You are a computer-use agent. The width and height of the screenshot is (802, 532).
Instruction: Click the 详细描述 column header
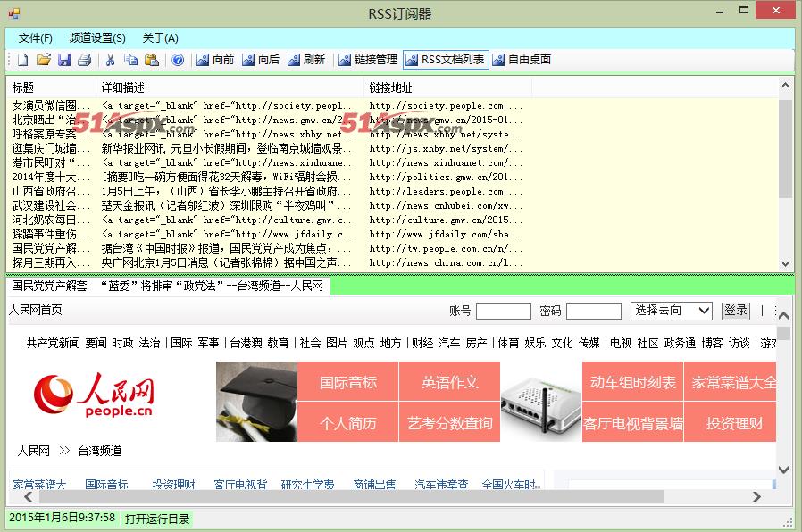click(230, 87)
